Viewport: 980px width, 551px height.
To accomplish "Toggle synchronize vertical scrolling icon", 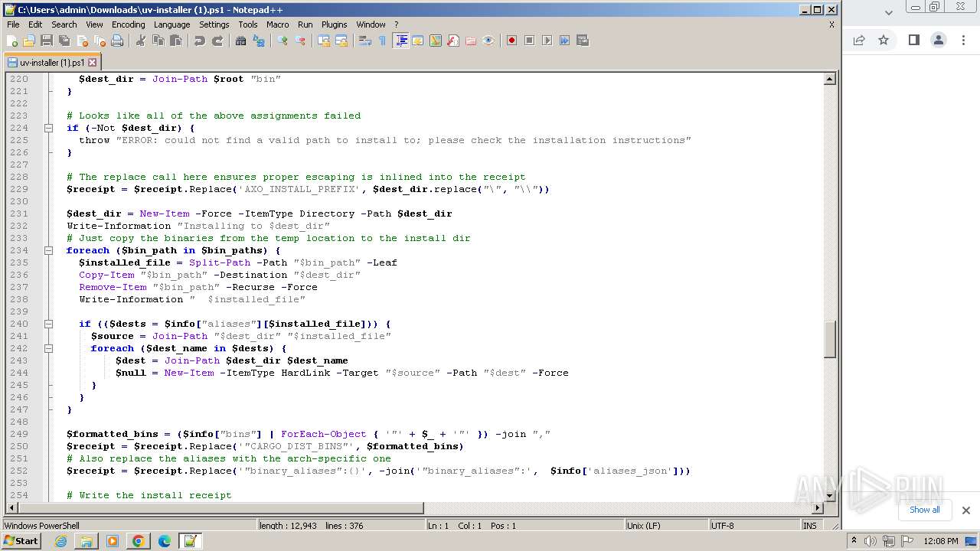I will [324, 41].
